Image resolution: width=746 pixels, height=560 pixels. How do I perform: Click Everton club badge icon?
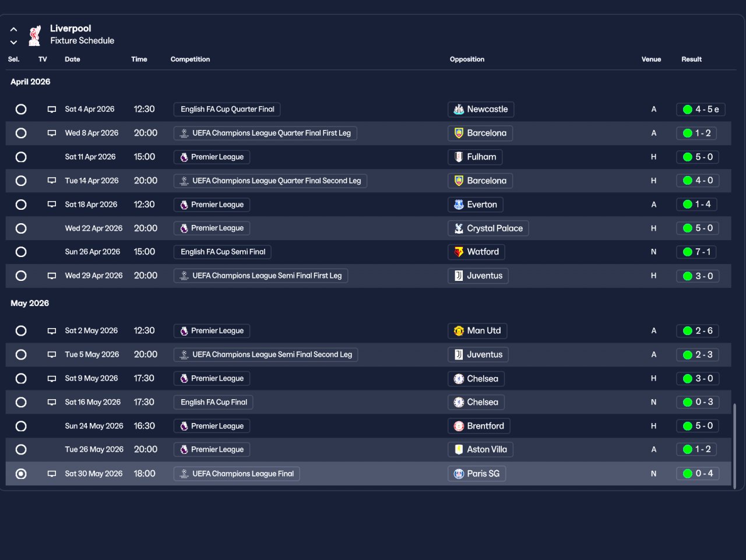[459, 205]
